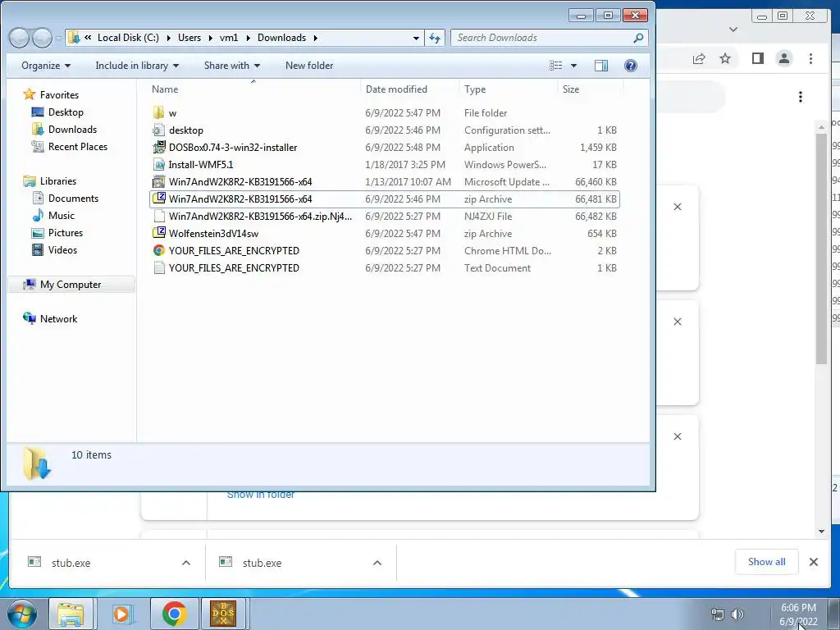The image size is (840, 630).
Task: Open second stub.exe download options chevron
Action: [377, 563]
